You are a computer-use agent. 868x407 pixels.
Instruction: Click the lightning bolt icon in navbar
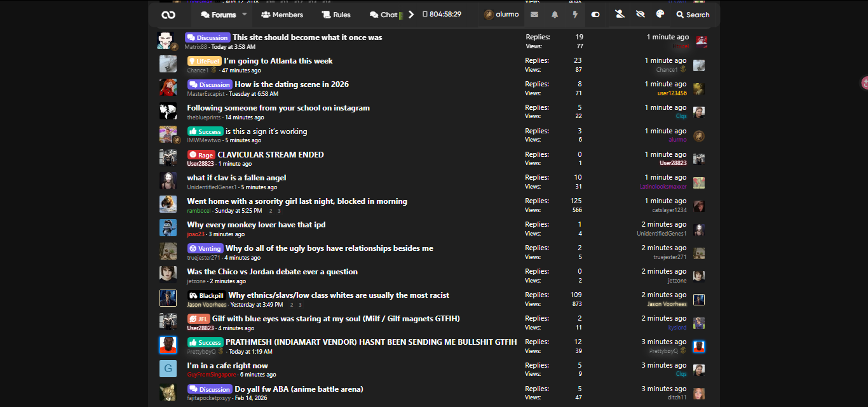pos(575,15)
